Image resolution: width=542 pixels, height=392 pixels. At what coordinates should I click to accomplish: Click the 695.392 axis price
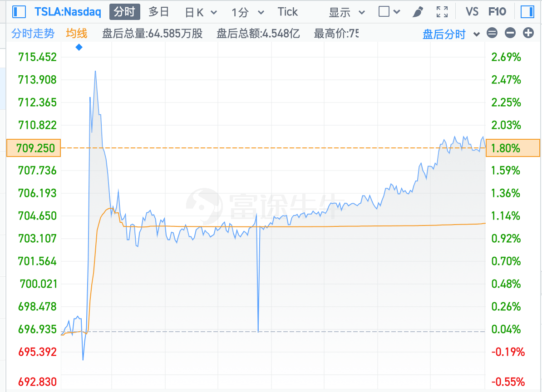pos(37,352)
